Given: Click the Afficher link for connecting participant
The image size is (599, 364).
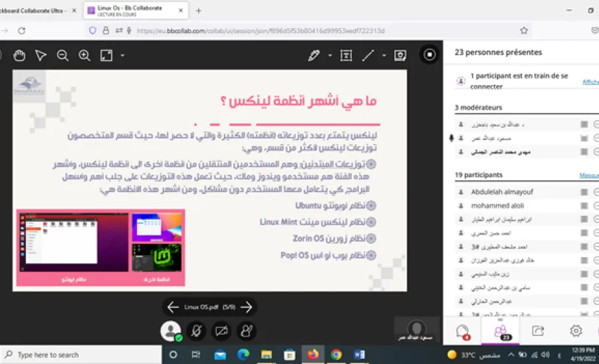Looking at the screenshot, I should (590, 82).
